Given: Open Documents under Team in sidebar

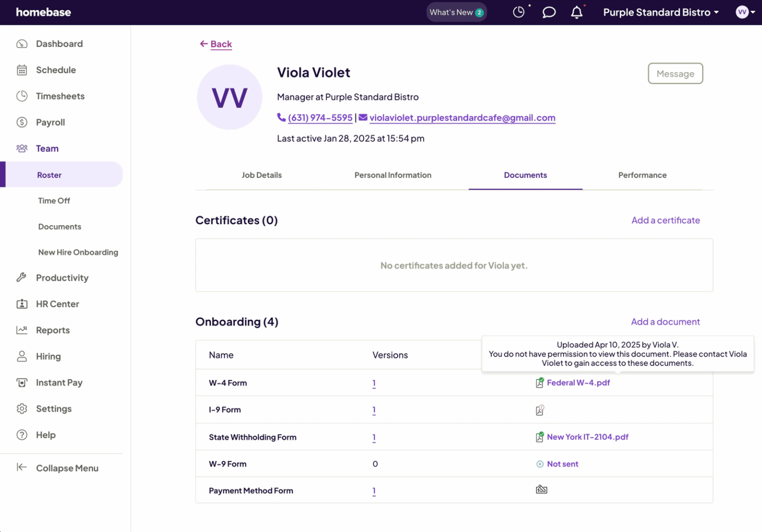Looking at the screenshot, I should [60, 227].
